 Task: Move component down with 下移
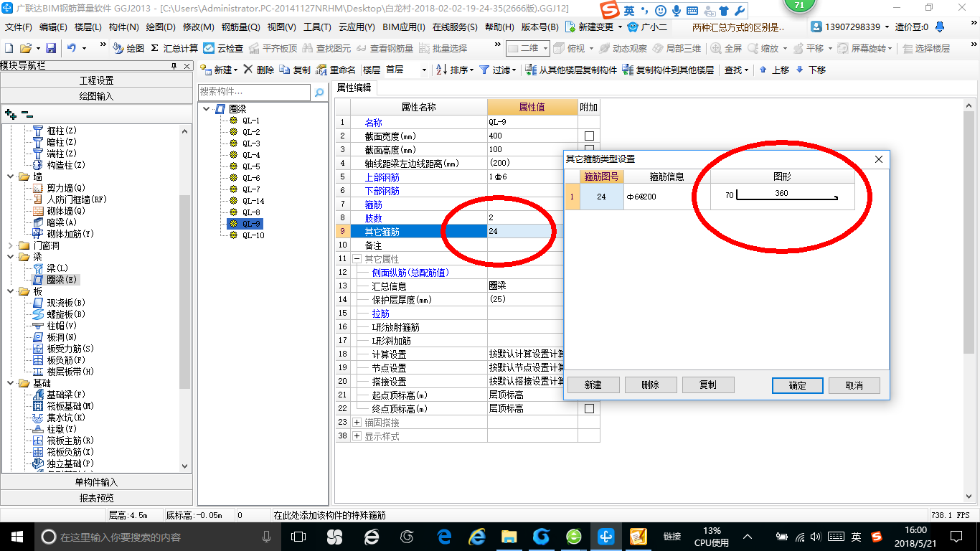811,70
